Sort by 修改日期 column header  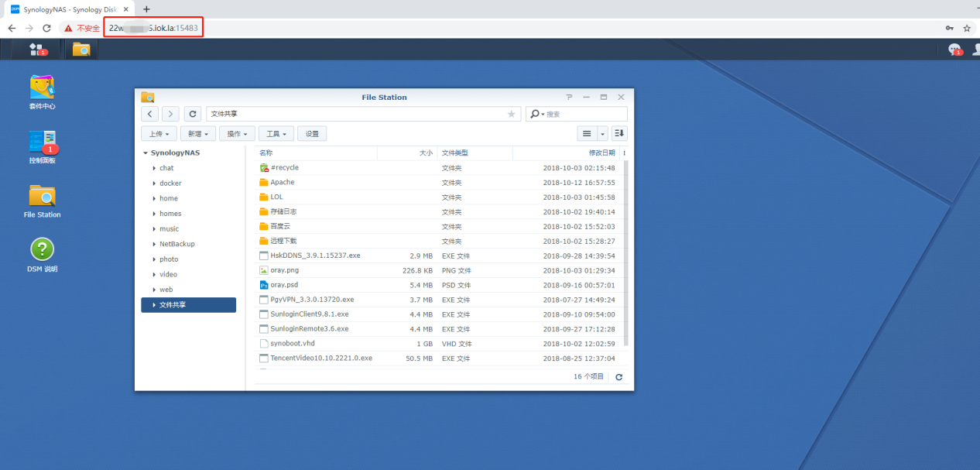coord(567,153)
